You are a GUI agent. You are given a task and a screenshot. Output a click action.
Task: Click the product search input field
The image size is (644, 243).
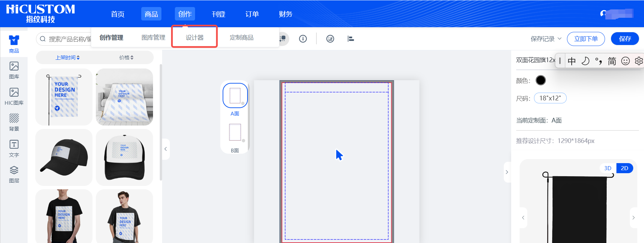(64, 39)
